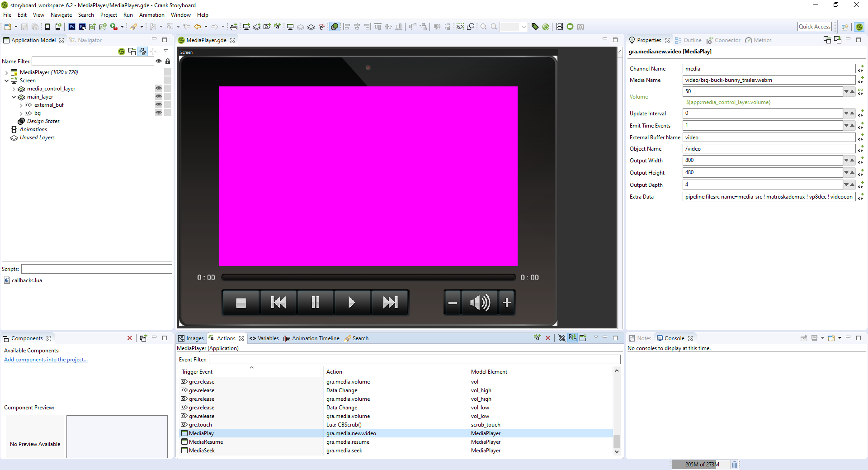
Task: Click the Import Photoshop file toolbar icon
Action: (x=72, y=27)
